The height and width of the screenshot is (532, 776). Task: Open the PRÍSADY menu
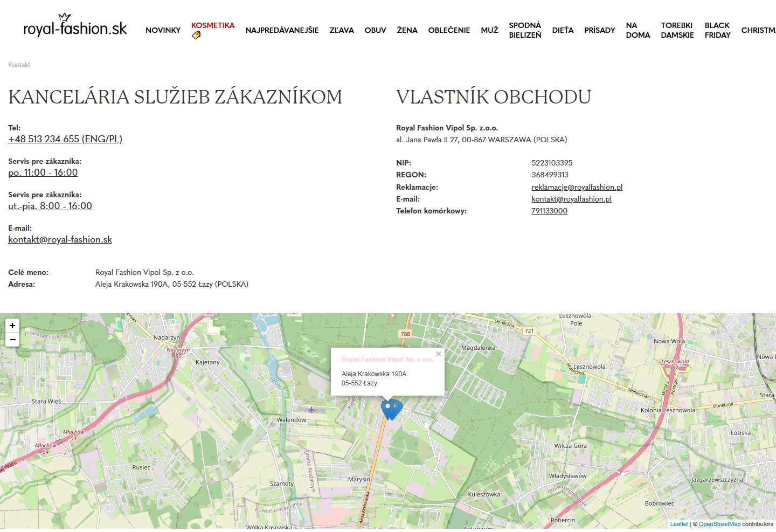599,30
